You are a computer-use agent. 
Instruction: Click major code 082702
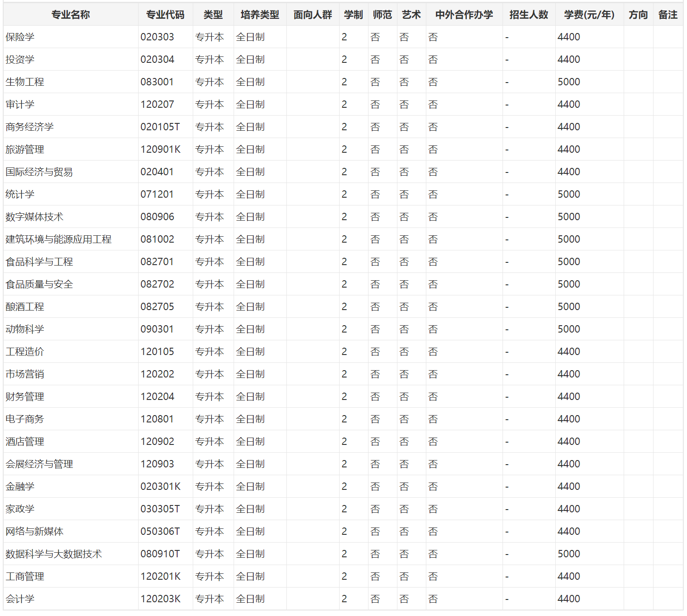click(157, 284)
